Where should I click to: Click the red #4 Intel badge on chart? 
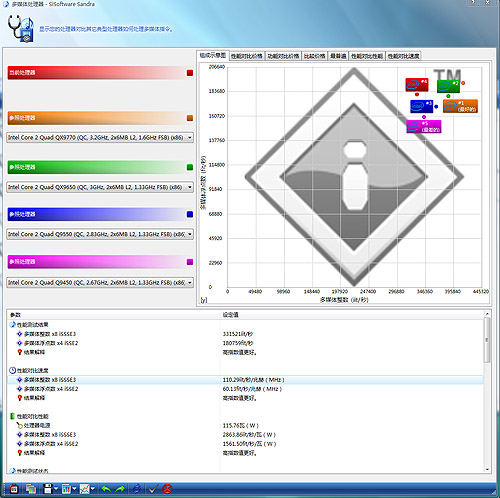point(417,85)
